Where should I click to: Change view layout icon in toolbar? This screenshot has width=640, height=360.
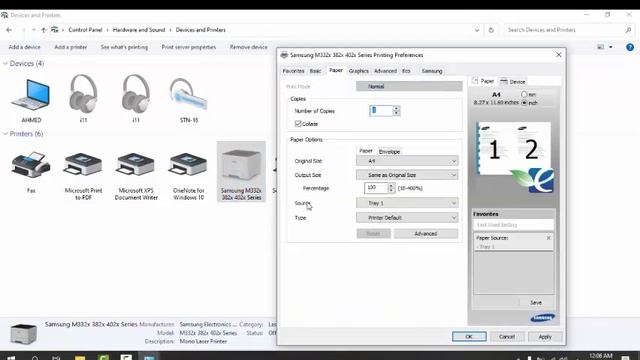(600, 47)
